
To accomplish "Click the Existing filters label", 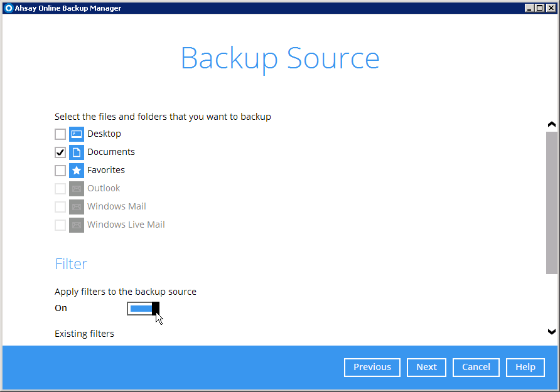I will coord(84,334).
